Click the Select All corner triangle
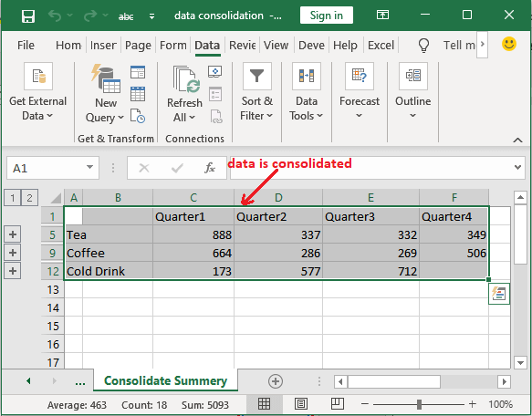Screen dimensions: 532x416 pyautogui.click(x=56, y=198)
